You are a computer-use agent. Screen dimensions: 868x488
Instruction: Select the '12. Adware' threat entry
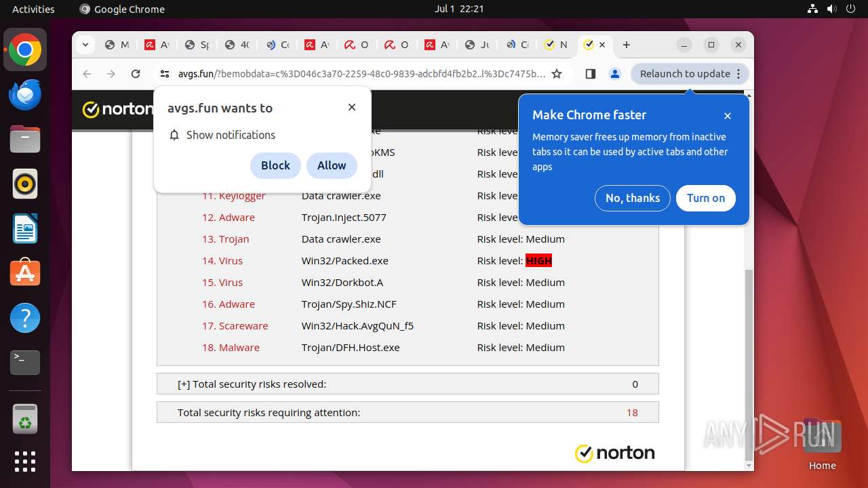tap(229, 217)
